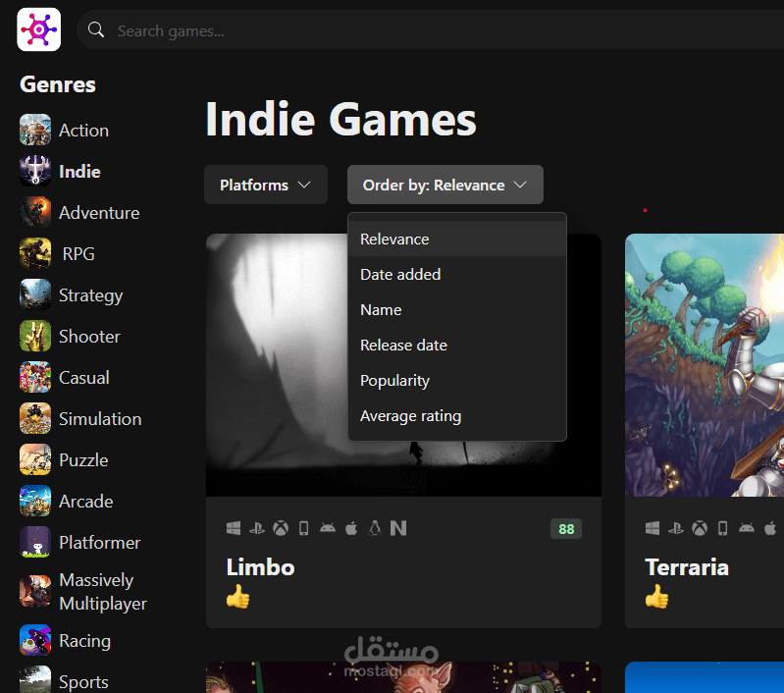Click Terraria's thumbs-up rating emoji
The height and width of the screenshot is (693, 784).
coord(657,597)
